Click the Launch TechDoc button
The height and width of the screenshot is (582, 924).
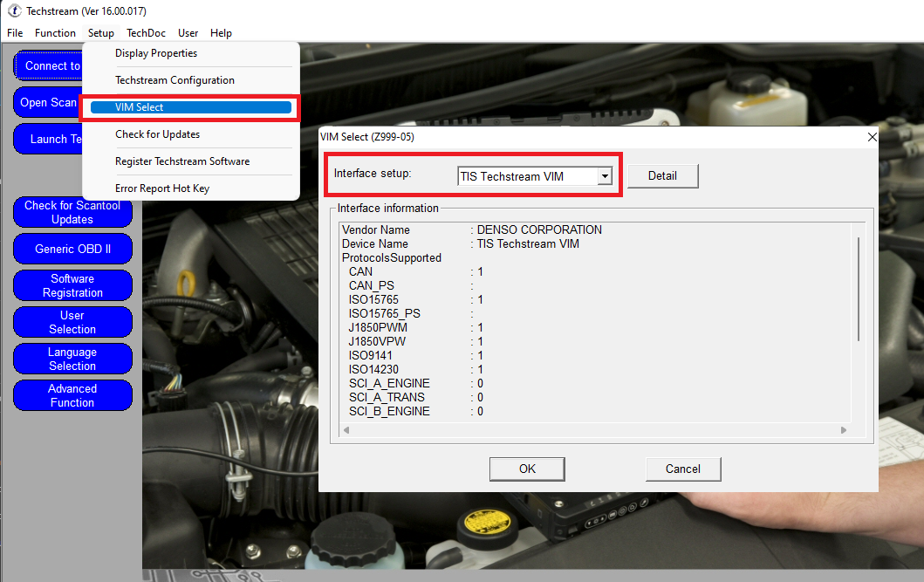49,139
